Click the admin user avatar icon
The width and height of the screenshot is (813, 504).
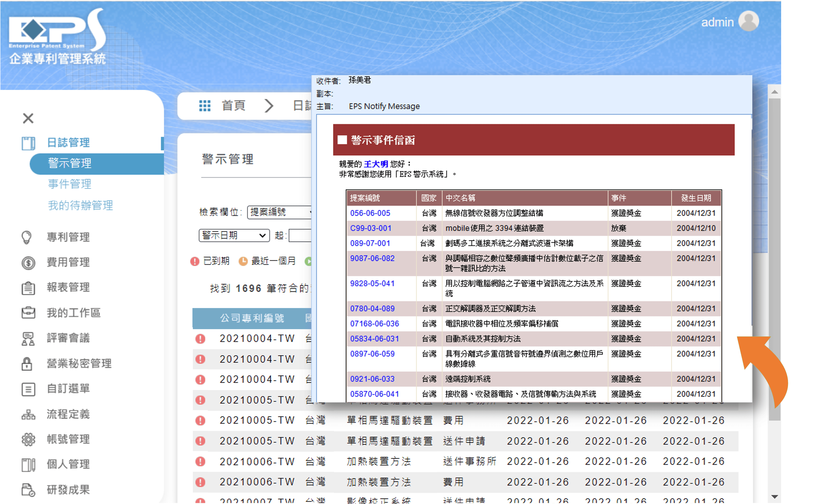click(x=748, y=21)
